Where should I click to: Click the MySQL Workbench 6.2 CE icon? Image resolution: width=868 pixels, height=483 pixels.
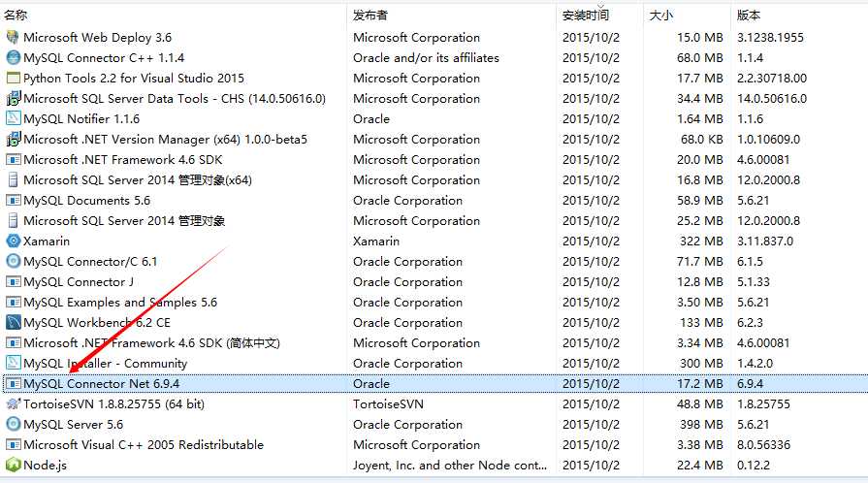pos(13,322)
